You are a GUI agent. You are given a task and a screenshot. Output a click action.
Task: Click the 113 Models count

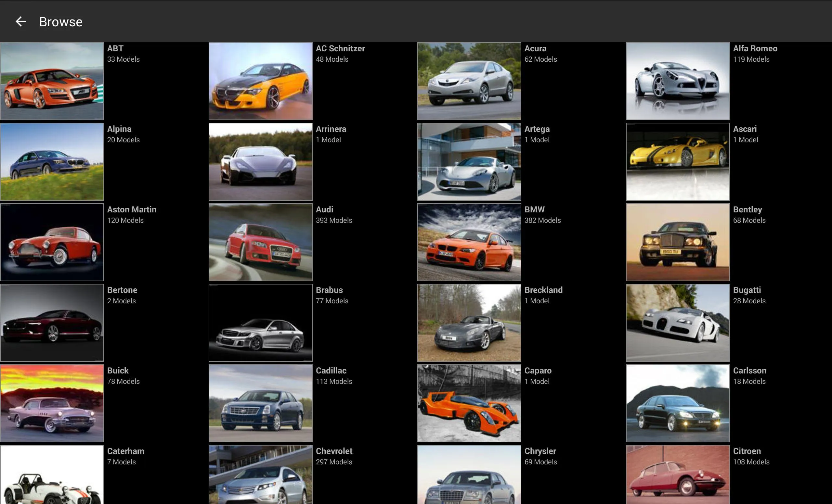(334, 382)
